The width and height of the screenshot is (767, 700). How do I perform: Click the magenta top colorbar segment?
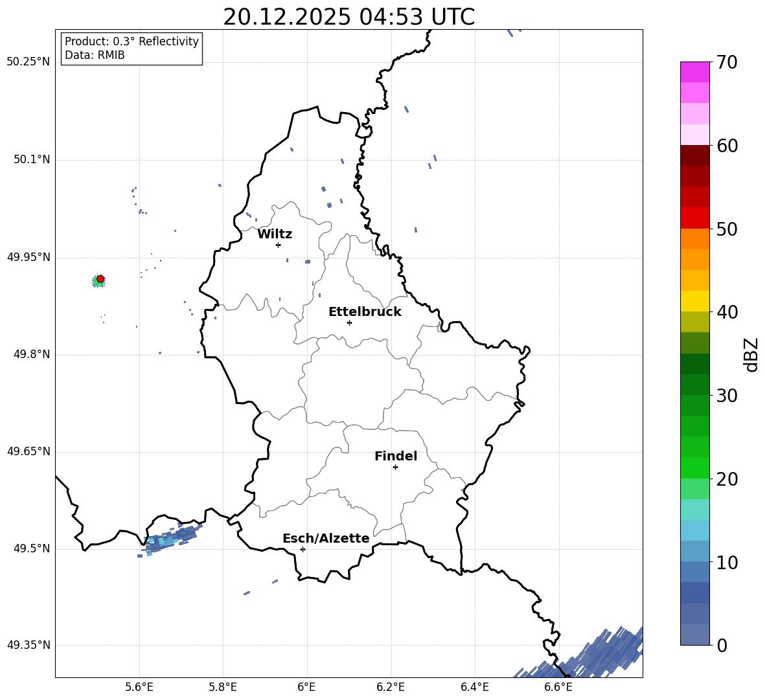[x=694, y=72]
